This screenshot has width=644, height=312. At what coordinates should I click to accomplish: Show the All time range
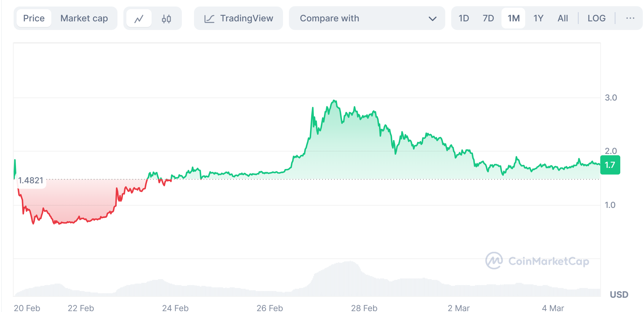tap(562, 18)
